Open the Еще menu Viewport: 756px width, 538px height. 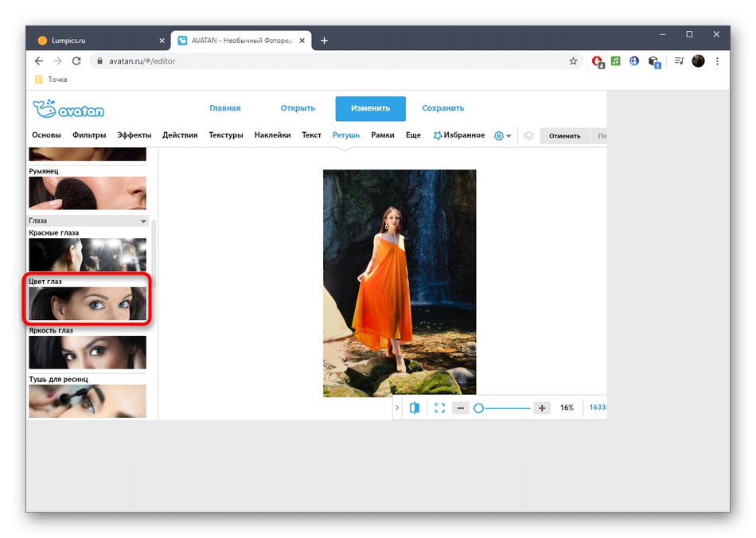coord(413,135)
